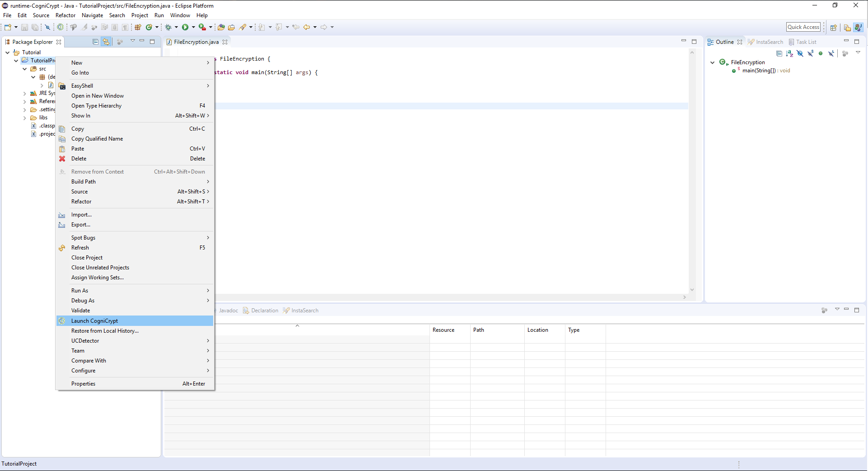Viewport: 868px width, 471px height.
Task: Toggle Hide Fields in Outline view
Action: coord(800,53)
